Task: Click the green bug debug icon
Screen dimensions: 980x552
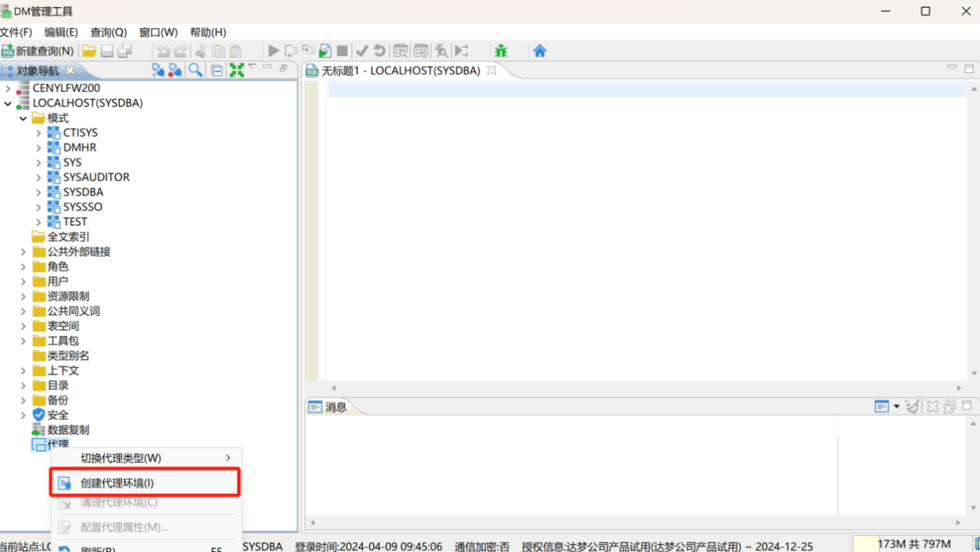Action: coord(501,51)
